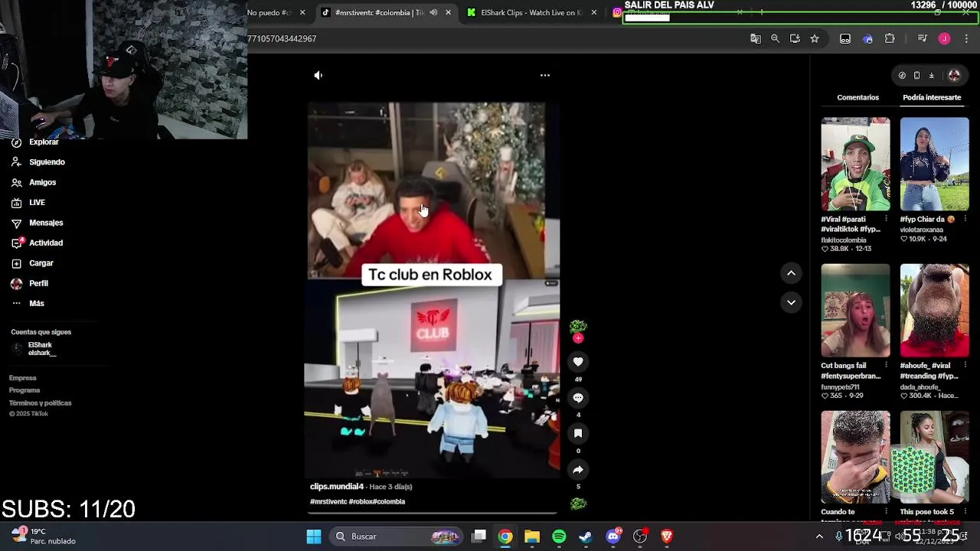
Task: Save the video with the bookmark icon
Action: pyautogui.click(x=578, y=433)
